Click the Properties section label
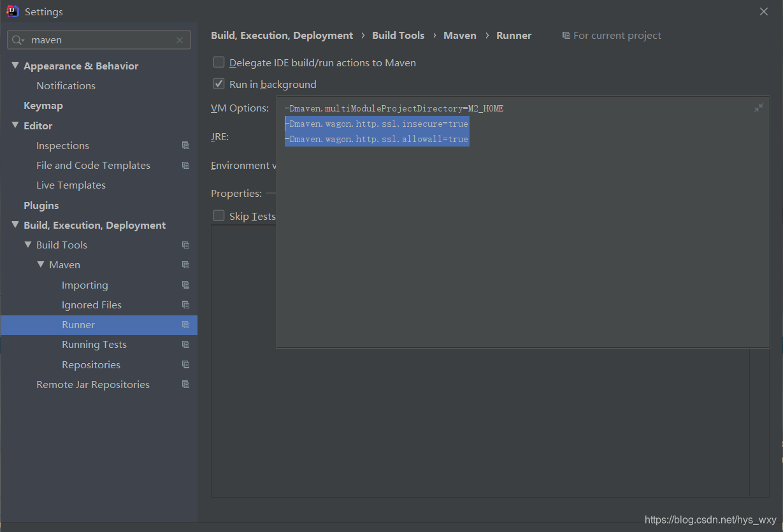783x532 pixels. coord(236,194)
